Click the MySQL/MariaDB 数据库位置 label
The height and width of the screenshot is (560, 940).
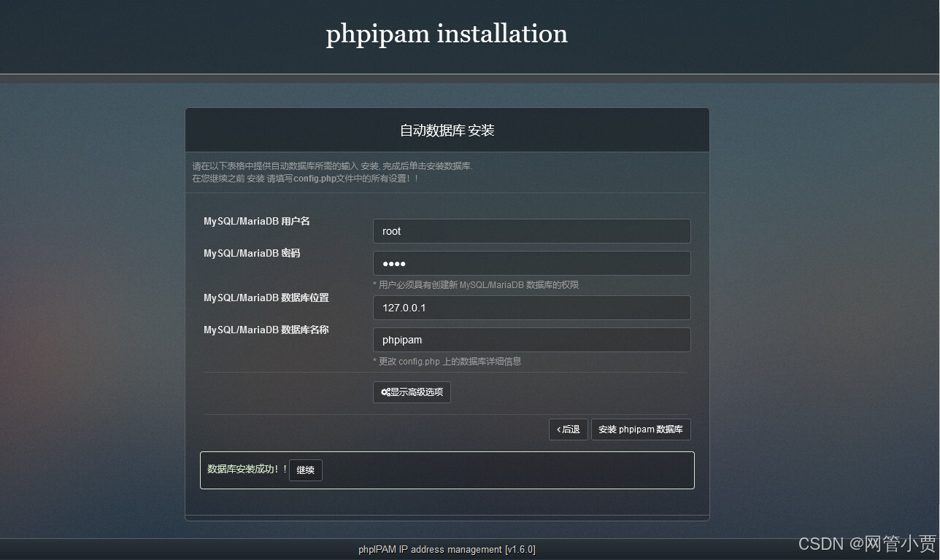click(266, 297)
